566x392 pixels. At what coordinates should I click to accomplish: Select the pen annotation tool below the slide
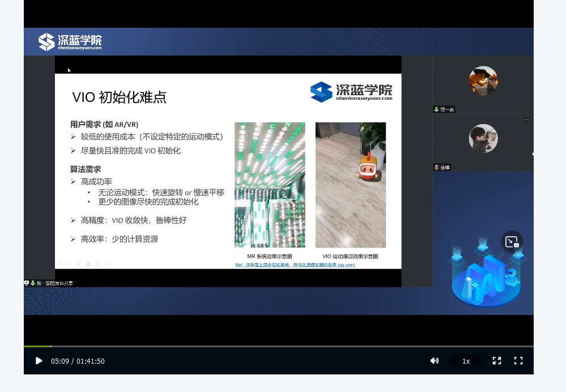[79, 263]
